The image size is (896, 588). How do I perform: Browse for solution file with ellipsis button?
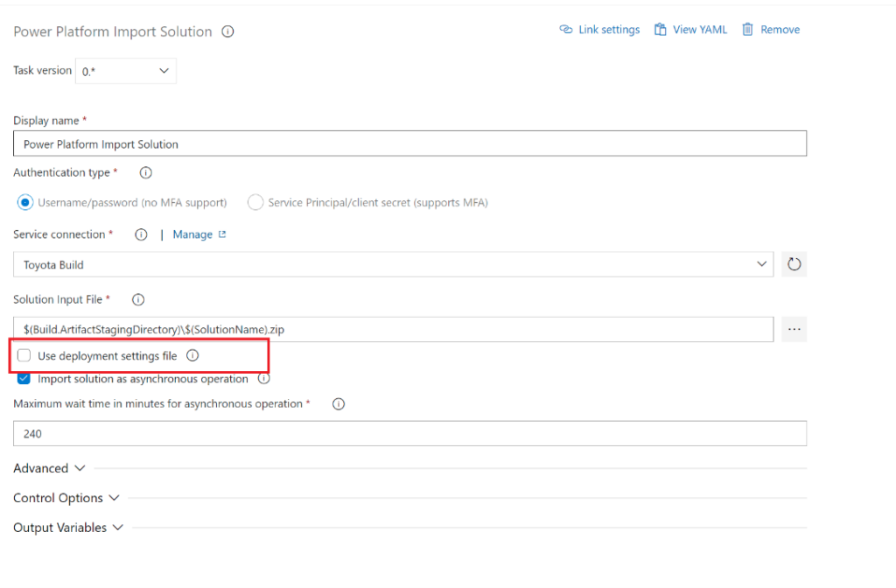click(794, 330)
